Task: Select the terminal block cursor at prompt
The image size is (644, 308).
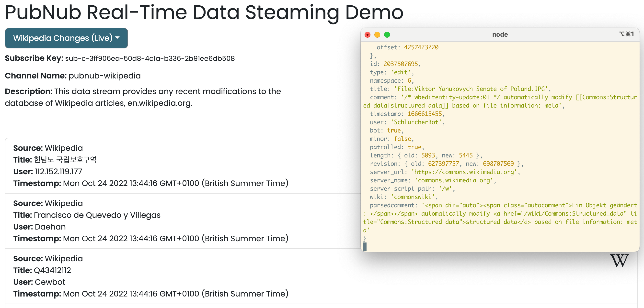Action: [x=365, y=247]
